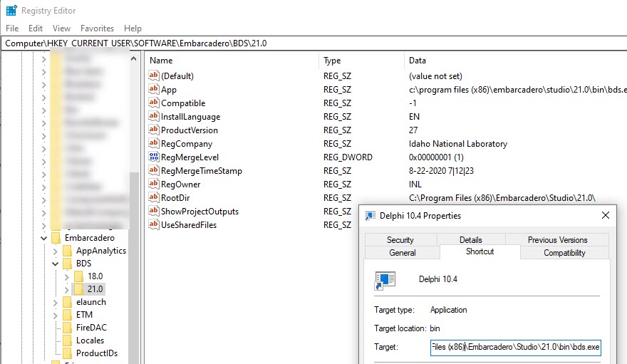627x364 pixels.
Task: Expand the 21.0 key node
Action: (67, 289)
